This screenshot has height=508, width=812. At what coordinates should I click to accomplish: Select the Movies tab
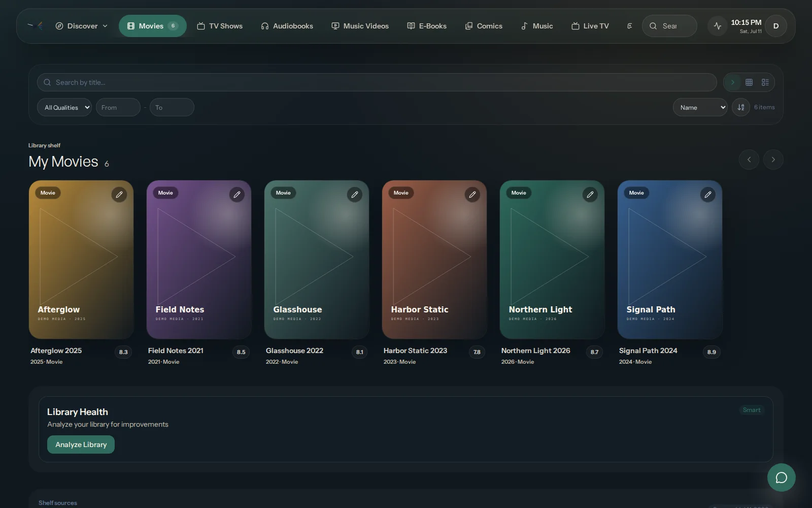152,26
